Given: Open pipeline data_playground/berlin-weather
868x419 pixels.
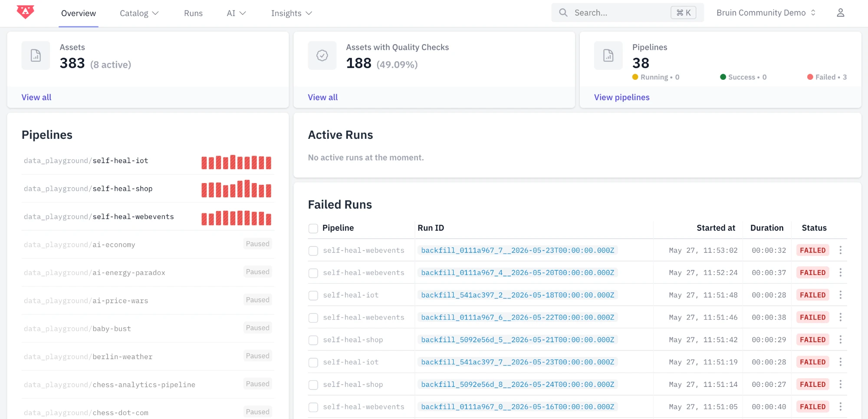Looking at the screenshot, I should pos(88,357).
